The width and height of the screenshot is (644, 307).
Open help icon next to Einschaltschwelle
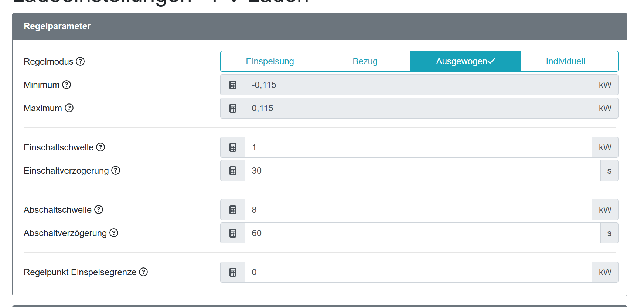click(100, 147)
